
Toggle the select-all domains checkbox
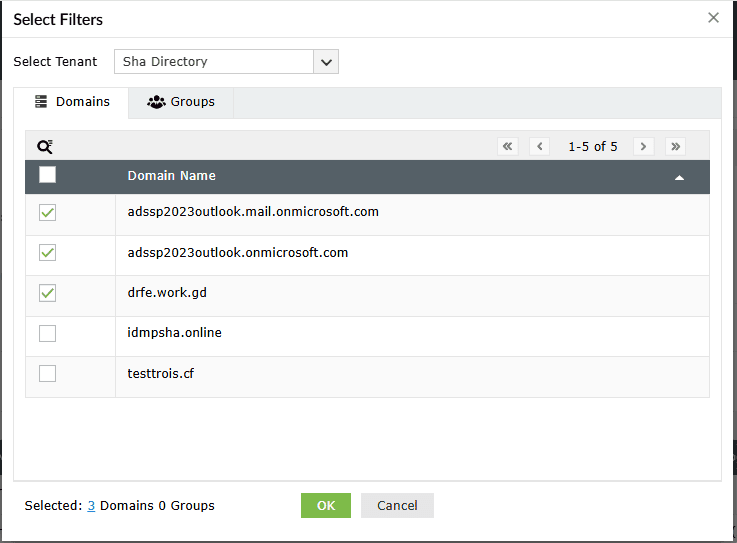click(x=47, y=174)
